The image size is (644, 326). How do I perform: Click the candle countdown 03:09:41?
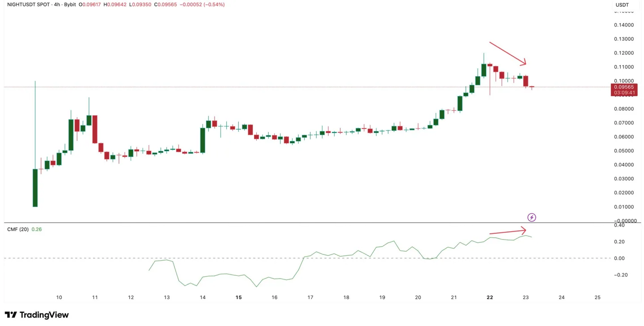623,93
